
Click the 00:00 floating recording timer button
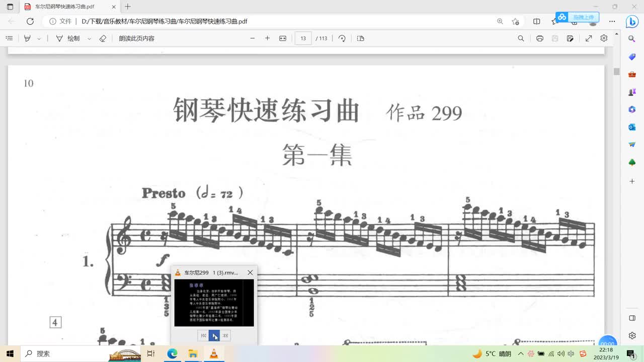click(x=607, y=341)
